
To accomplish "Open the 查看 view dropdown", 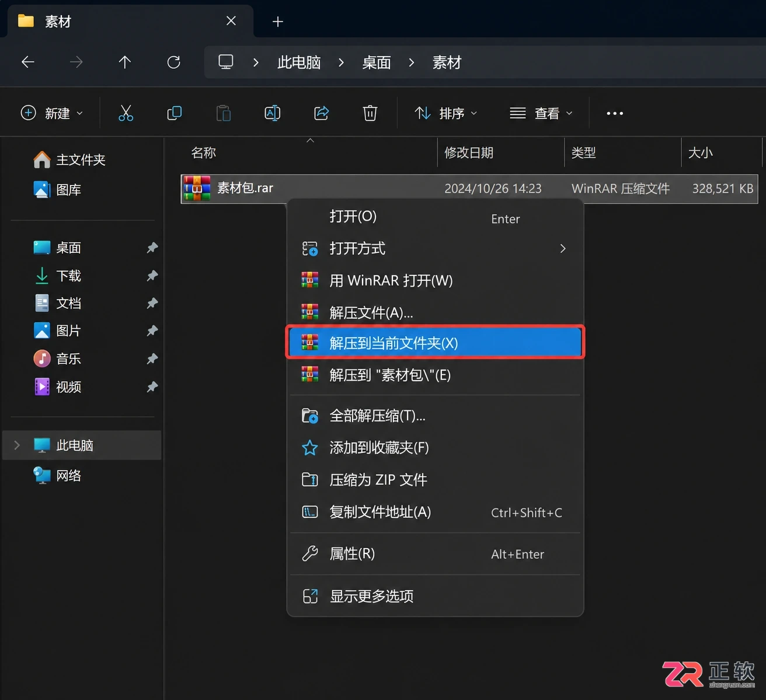I will pyautogui.click(x=541, y=113).
